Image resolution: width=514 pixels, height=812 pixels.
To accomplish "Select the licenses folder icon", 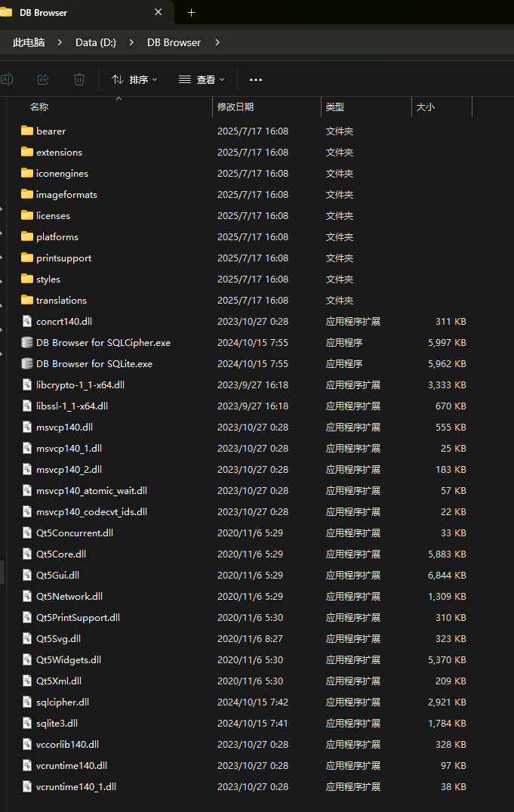I will click(x=27, y=215).
